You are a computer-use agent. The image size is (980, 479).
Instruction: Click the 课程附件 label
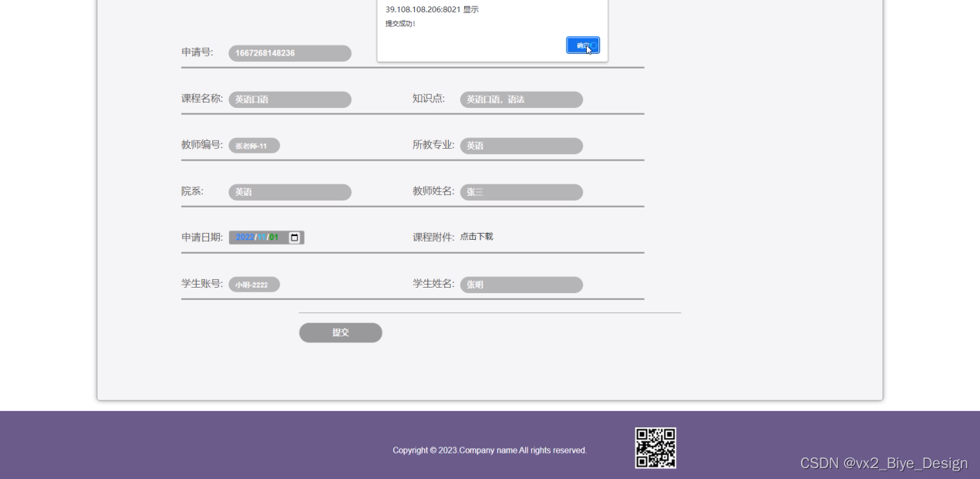(433, 237)
